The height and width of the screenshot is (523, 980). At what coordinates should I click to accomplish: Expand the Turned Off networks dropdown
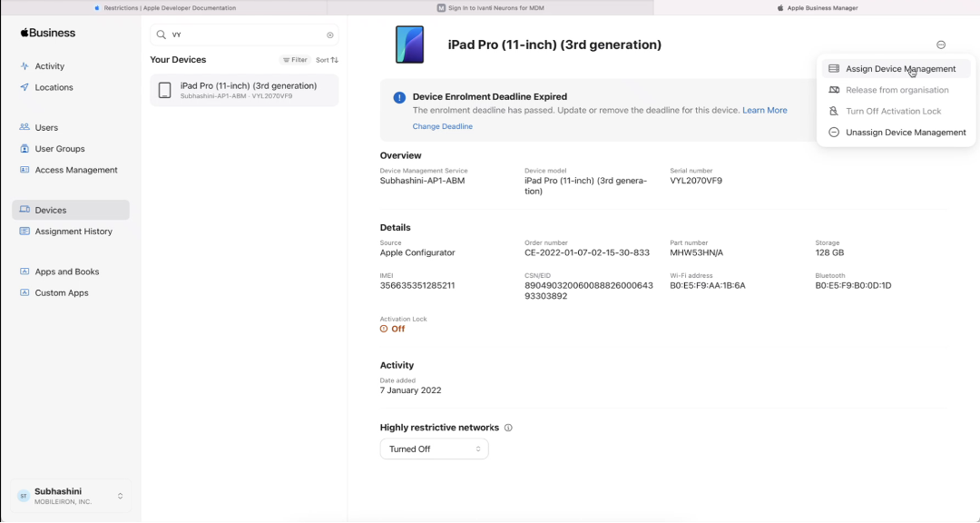[434, 449]
